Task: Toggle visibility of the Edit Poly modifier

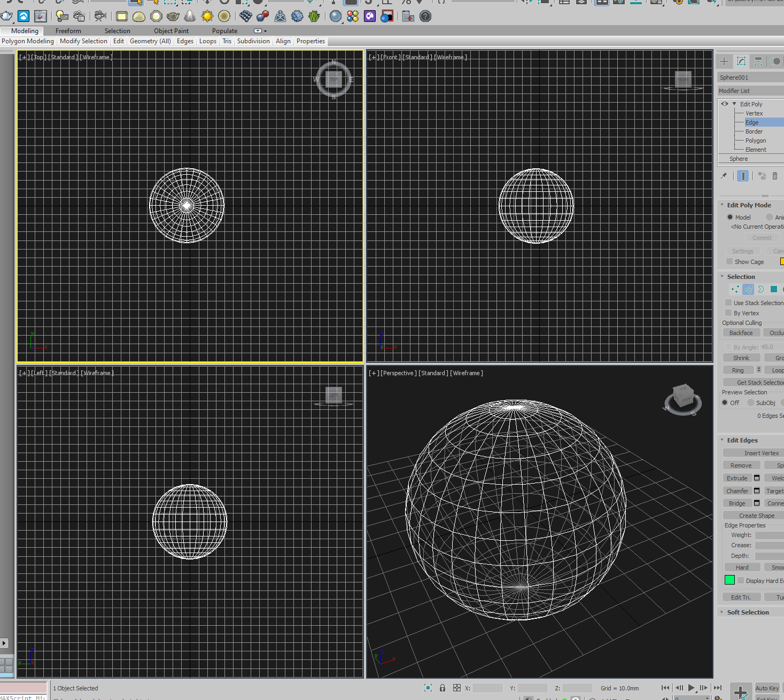Action: pyautogui.click(x=725, y=104)
